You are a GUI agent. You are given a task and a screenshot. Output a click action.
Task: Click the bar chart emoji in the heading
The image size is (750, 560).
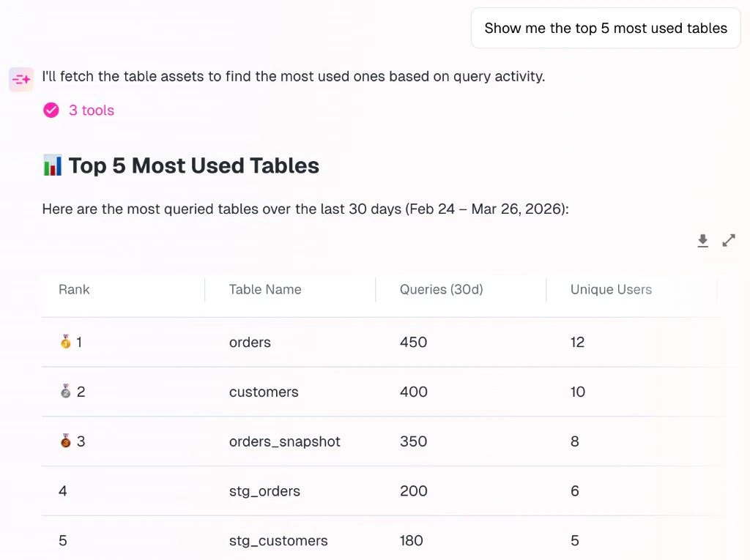click(51, 165)
